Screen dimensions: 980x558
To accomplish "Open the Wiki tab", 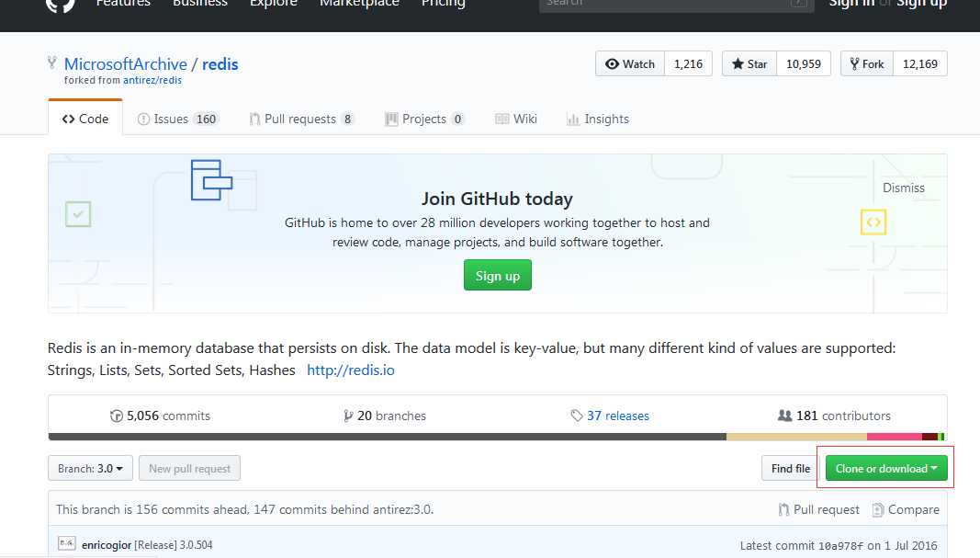I will coord(516,119).
